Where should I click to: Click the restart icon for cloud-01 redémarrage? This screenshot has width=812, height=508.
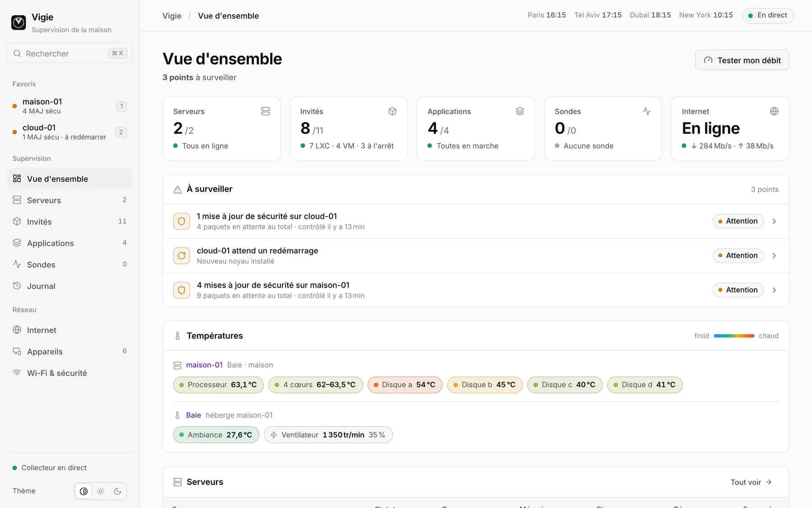(x=181, y=256)
